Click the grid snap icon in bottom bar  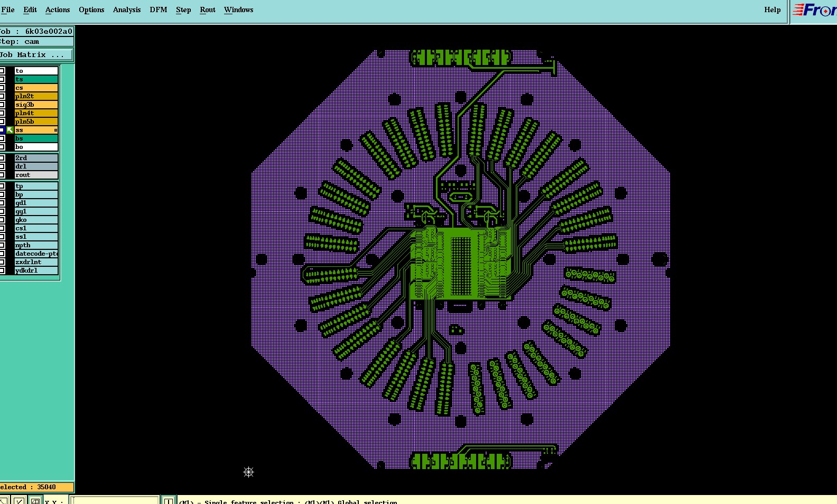(x=35, y=501)
